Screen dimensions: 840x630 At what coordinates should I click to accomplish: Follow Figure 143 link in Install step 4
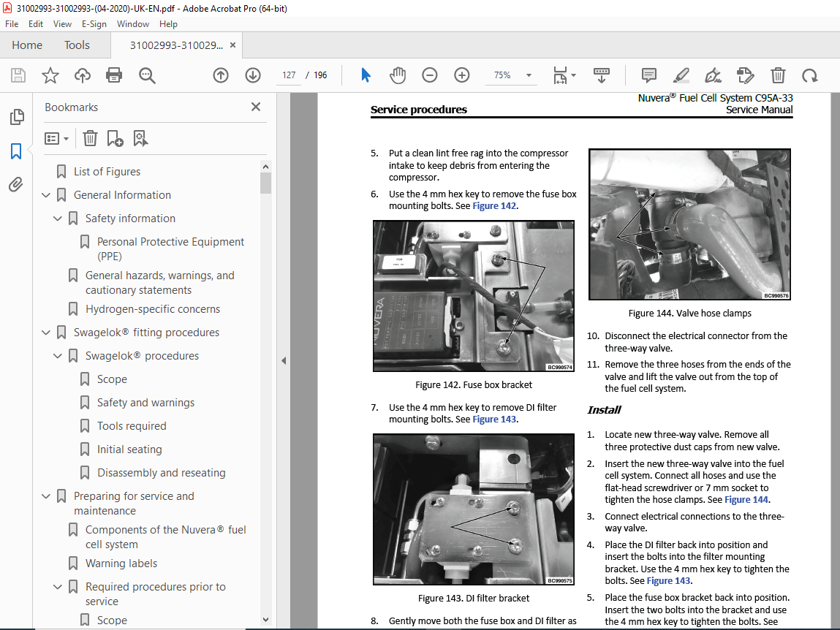(x=669, y=581)
